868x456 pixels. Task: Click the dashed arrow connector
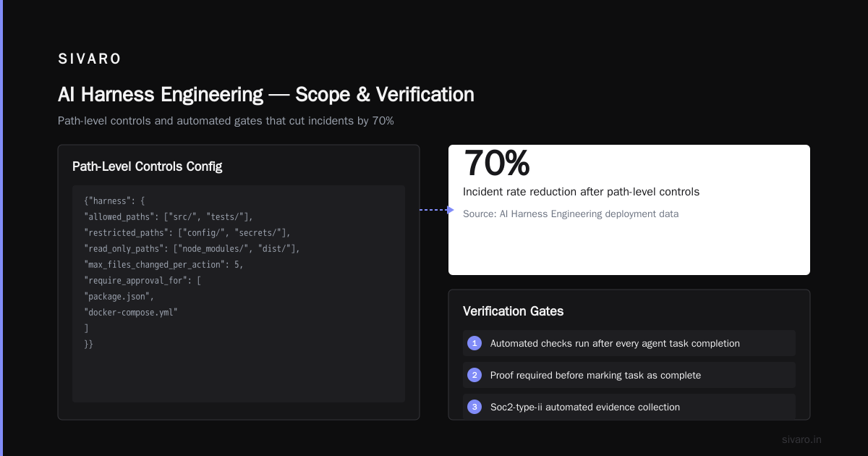[437, 210]
